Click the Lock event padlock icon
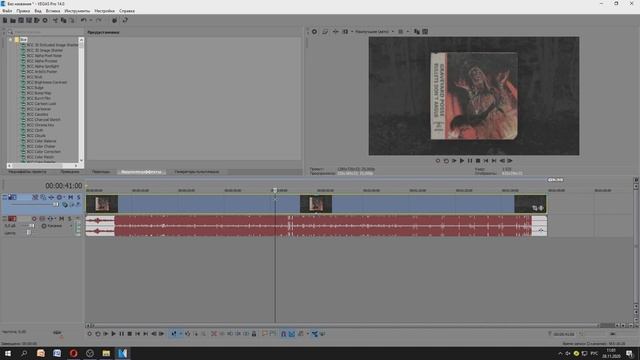640x360 pixels. (254, 334)
